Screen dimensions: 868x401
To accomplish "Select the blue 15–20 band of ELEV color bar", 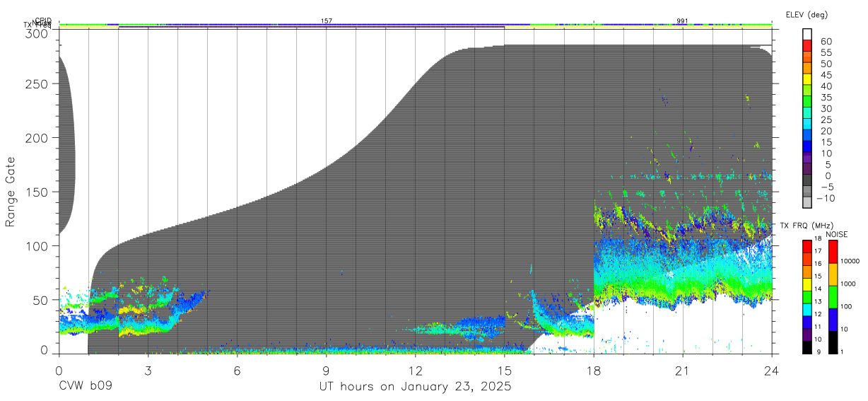I will tap(807, 136).
